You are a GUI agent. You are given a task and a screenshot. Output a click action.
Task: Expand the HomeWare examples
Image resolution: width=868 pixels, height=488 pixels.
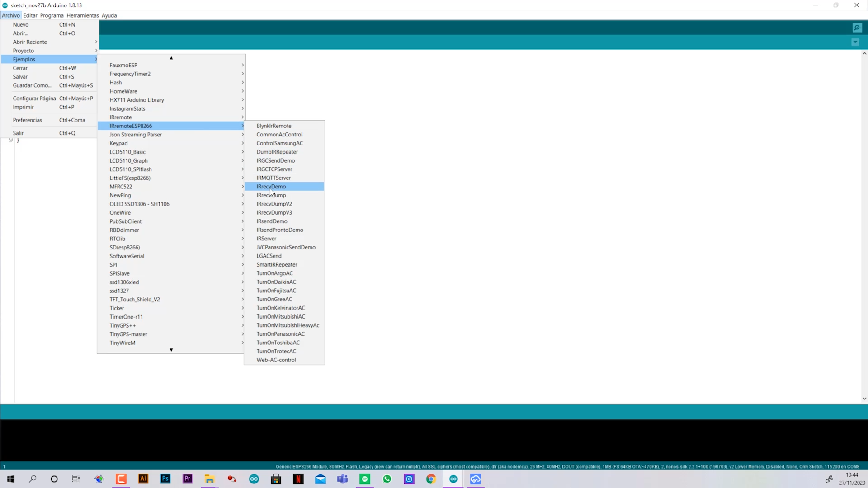tap(171, 91)
